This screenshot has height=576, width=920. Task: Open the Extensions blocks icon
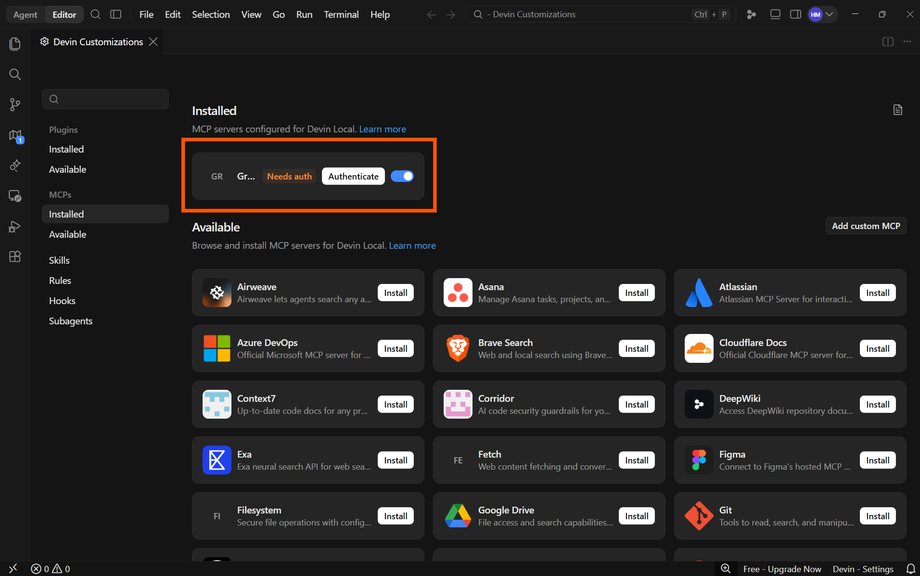pyautogui.click(x=15, y=257)
